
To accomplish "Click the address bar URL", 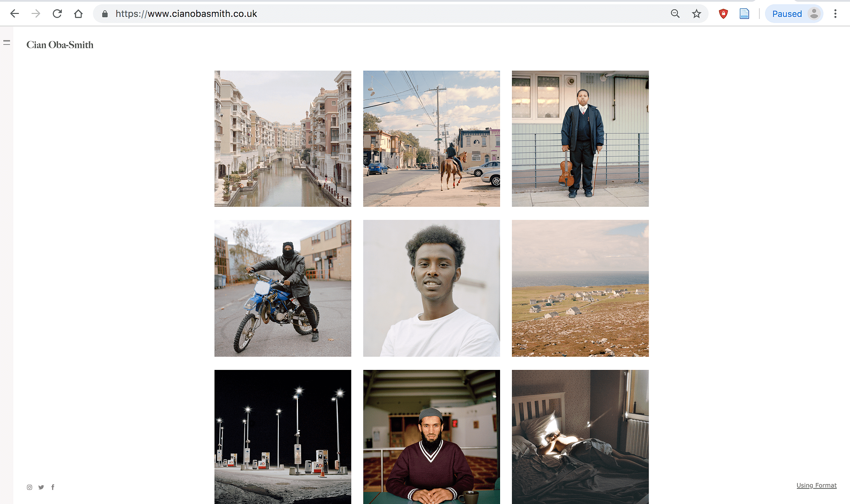I will 186,14.
